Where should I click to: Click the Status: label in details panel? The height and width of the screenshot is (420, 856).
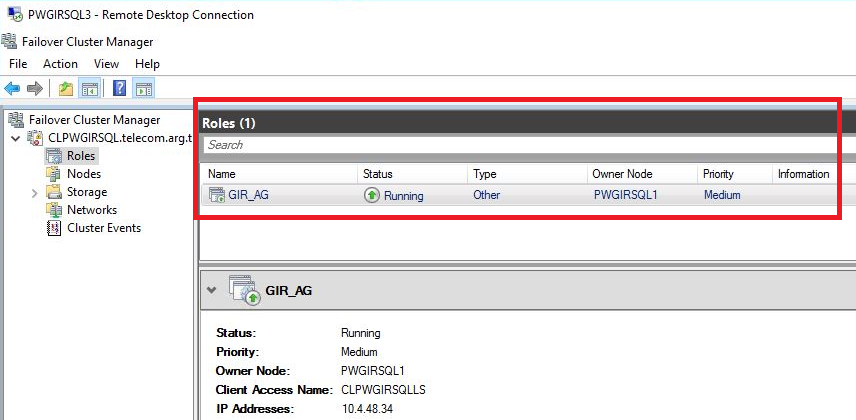point(236,333)
